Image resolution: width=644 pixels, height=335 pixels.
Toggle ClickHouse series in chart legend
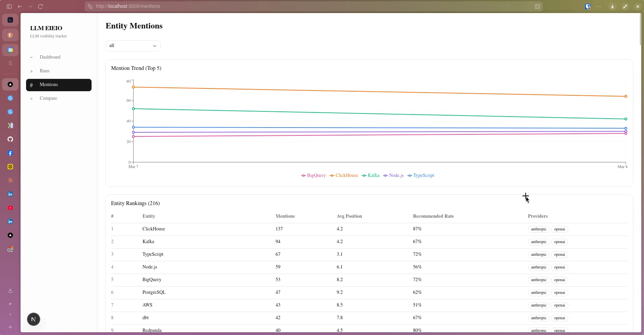pyautogui.click(x=344, y=176)
